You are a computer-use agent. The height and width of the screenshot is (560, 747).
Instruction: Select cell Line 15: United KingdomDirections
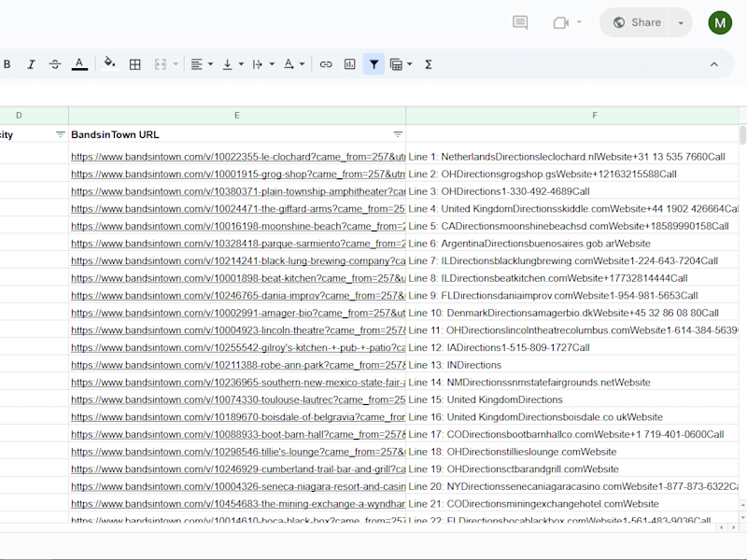(572, 399)
